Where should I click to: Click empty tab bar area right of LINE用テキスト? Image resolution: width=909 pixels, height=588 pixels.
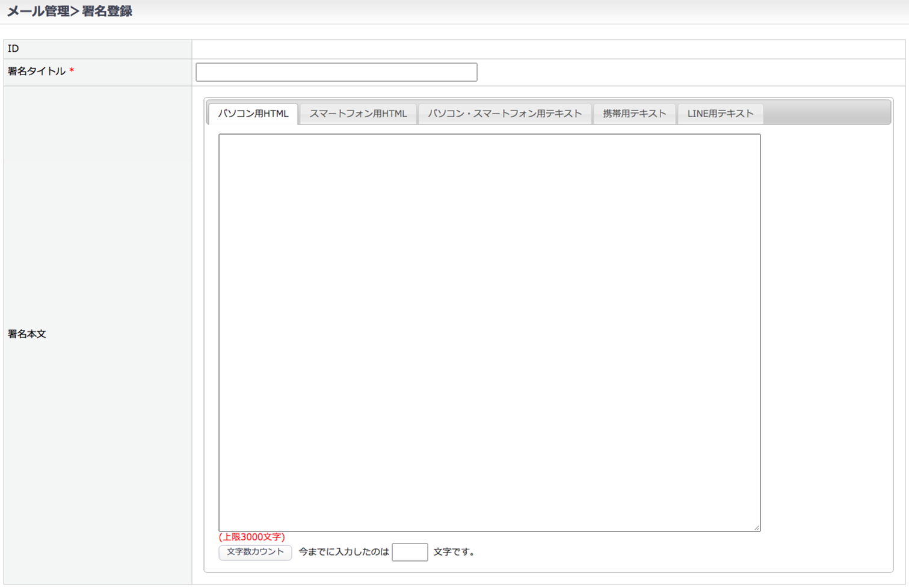[827, 113]
